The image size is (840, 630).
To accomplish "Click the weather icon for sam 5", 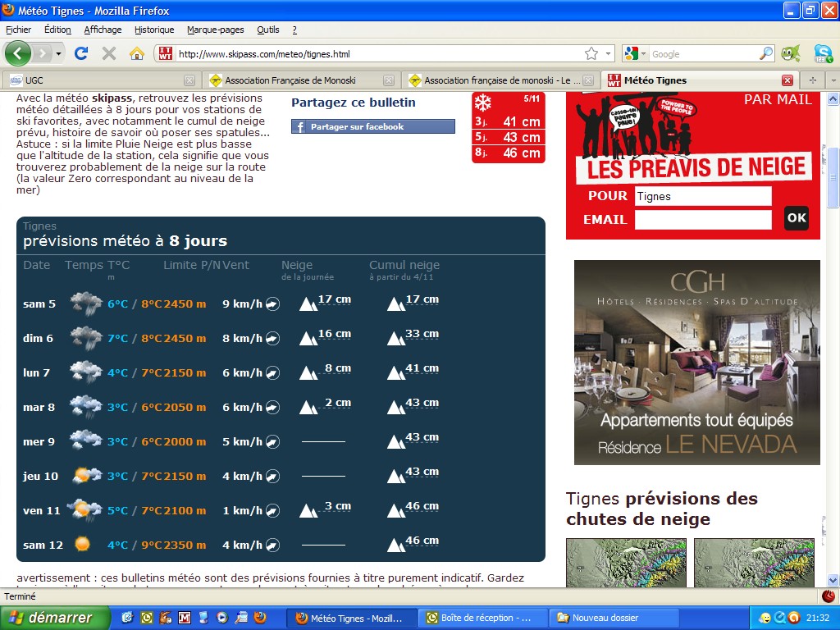I will coord(86,304).
